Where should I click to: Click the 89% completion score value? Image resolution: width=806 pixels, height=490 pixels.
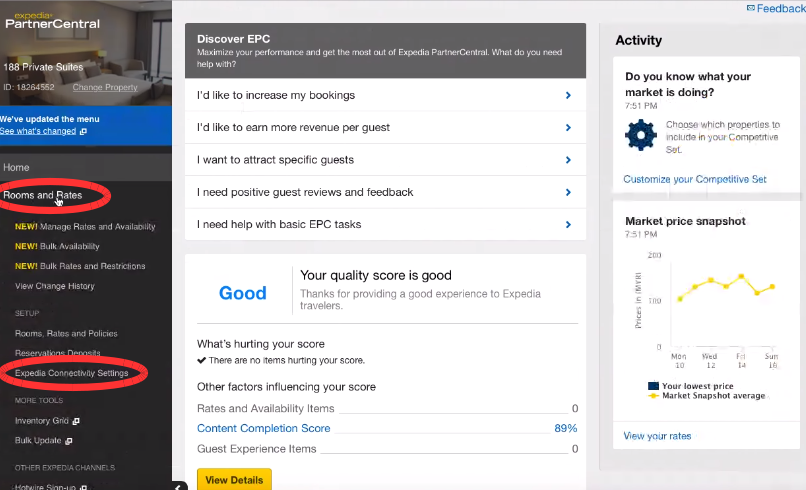[565, 428]
